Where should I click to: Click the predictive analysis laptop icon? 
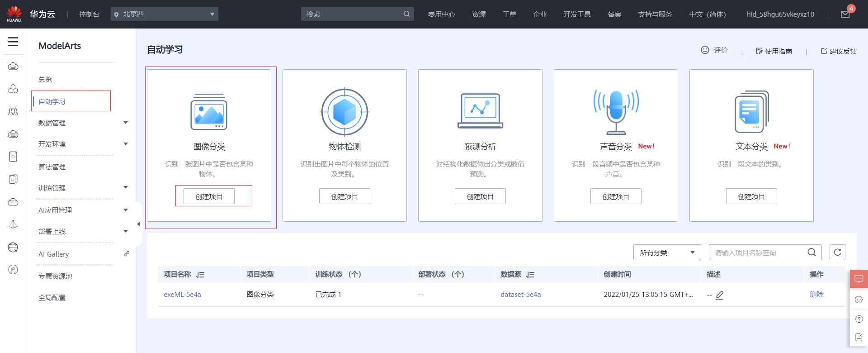pyautogui.click(x=480, y=111)
